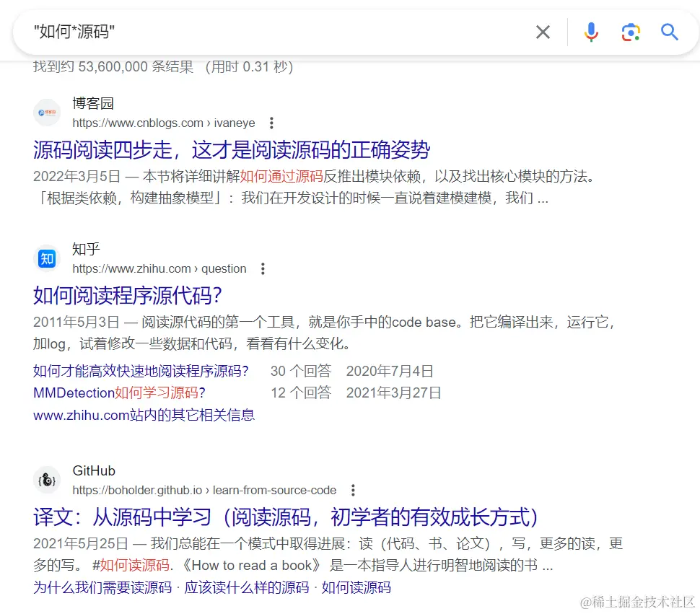Click the blue search magnifier icon
The image size is (700, 614).
coord(668,32)
